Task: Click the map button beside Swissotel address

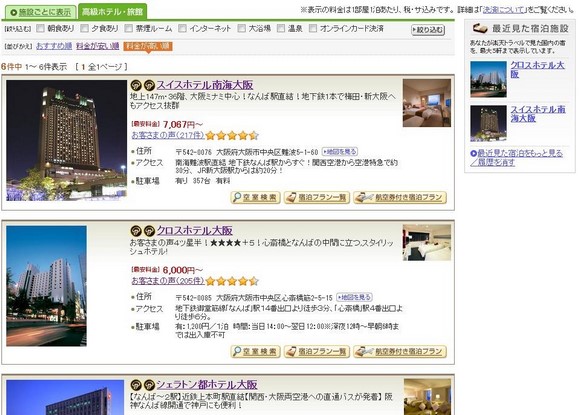Action: pos(340,152)
